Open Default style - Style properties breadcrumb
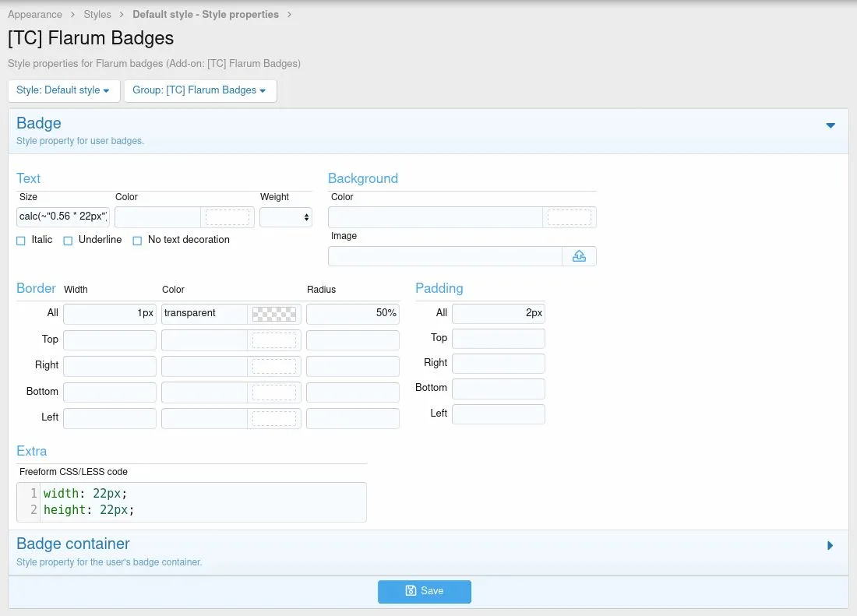857x616 pixels. click(206, 15)
